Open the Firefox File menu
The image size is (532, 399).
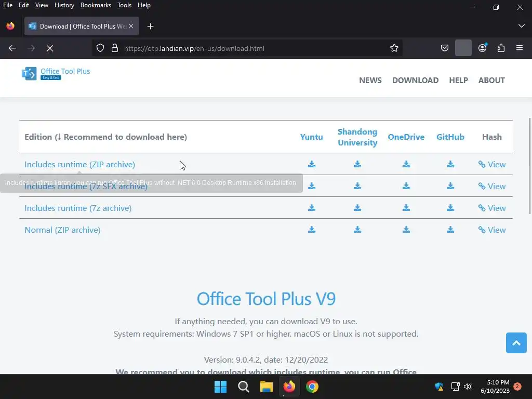coord(7,5)
